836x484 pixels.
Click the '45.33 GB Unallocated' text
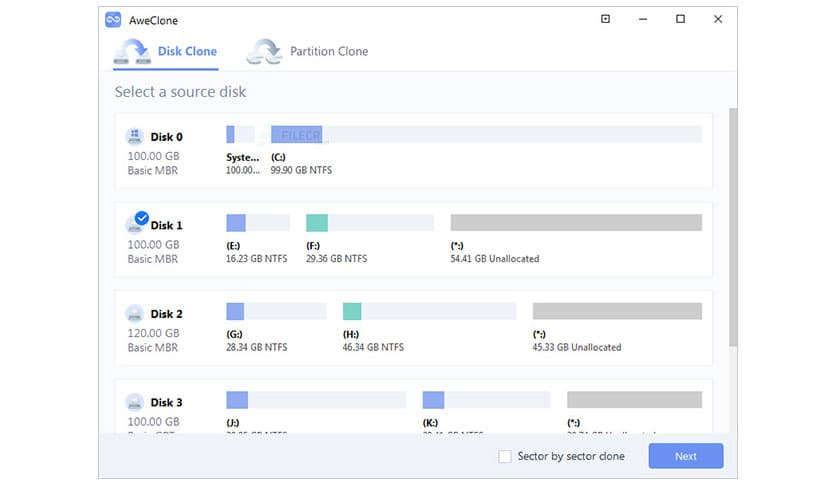577,347
